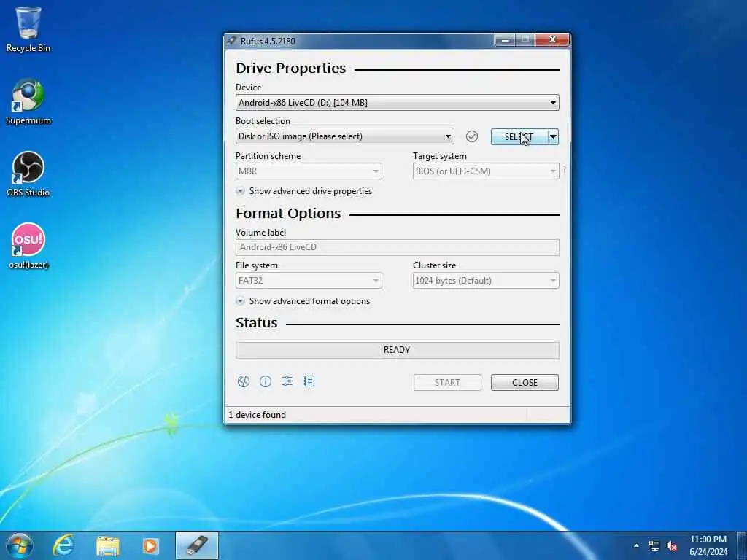This screenshot has height=560, width=747.
Task: Open Windows Media Player on taskbar
Action: coord(151,545)
